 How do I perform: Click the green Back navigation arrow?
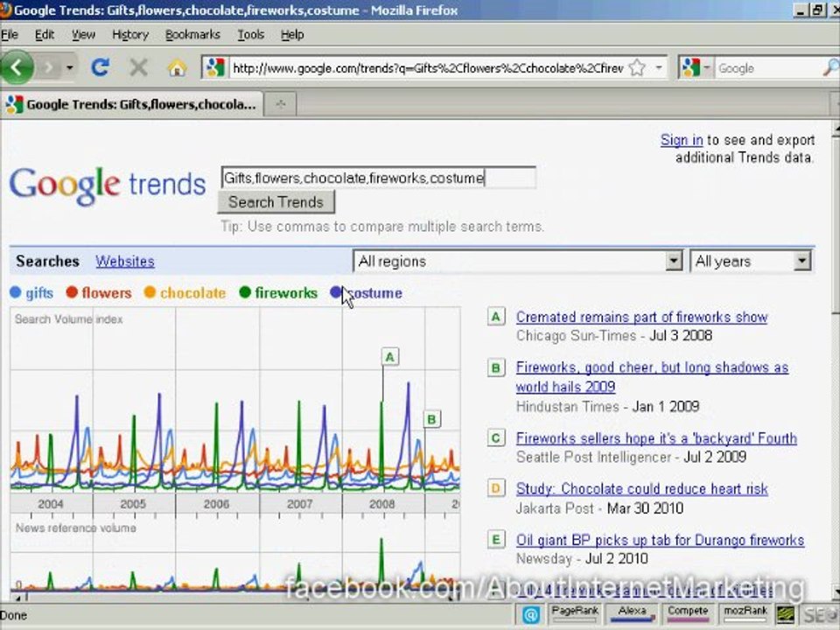[x=17, y=67]
